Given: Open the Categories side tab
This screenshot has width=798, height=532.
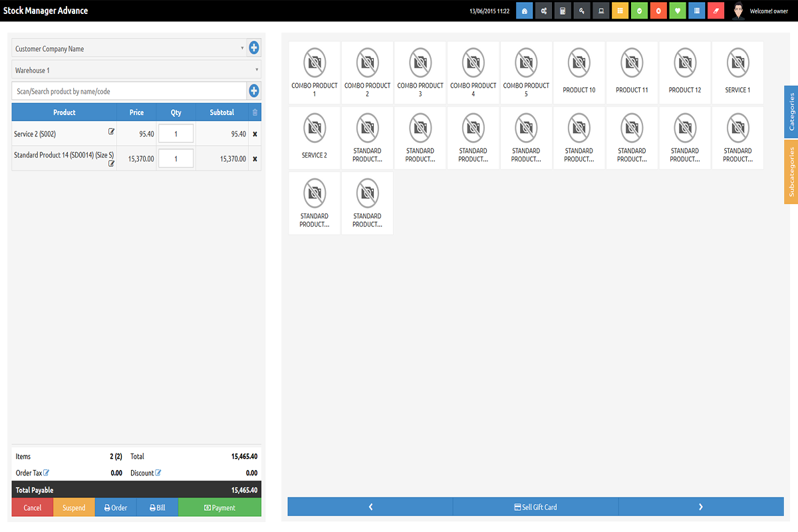Looking at the screenshot, I should tap(791, 112).
